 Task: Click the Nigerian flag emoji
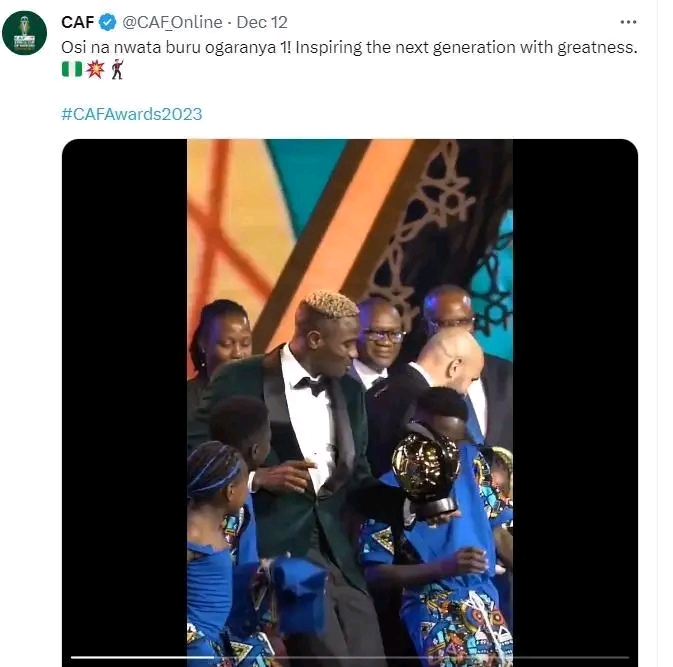click(x=71, y=70)
